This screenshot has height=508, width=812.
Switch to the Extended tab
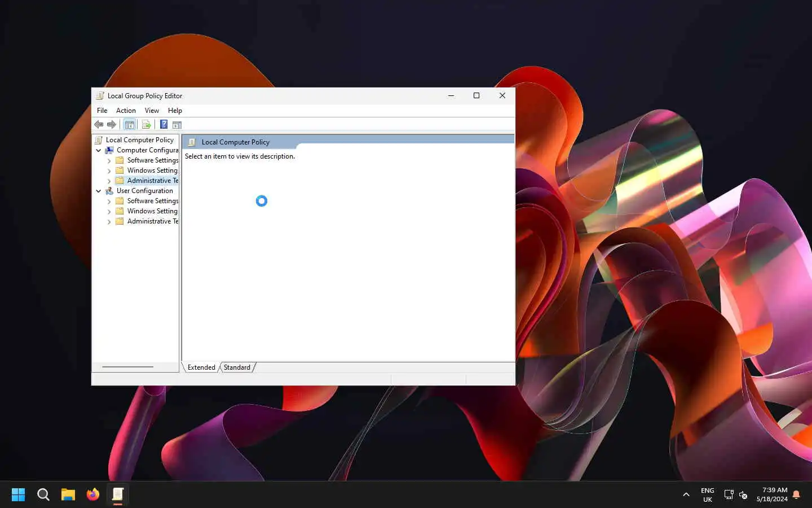[201, 367]
